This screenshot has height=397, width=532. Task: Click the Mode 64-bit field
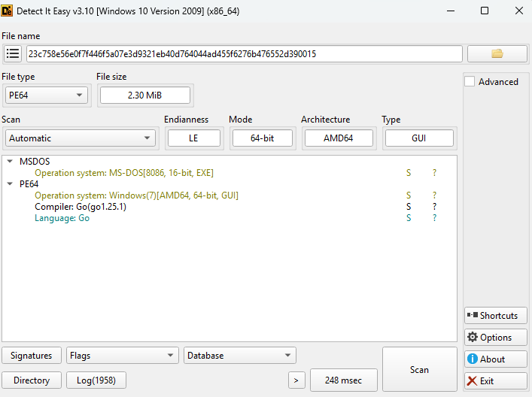(x=263, y=138)
